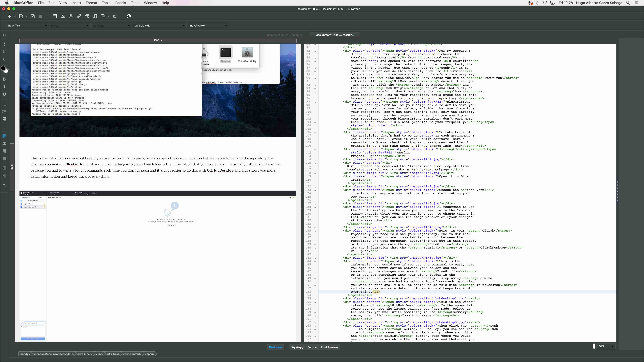Image resolution: width=644 pixels, height=362 pixels.
Task: Toggle align left in the sidebar
Action: pyautogui.click(x=4, y=136)
